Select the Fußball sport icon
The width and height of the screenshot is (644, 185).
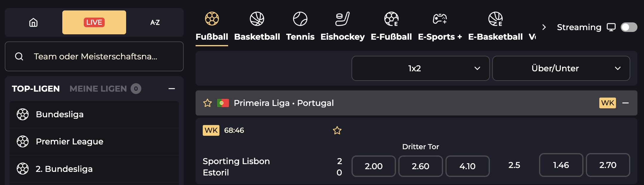coord(212,18)
